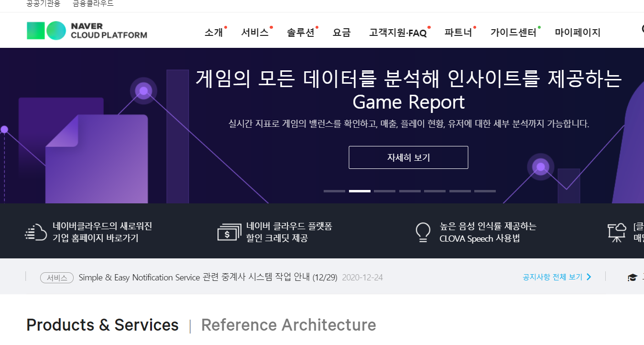Open the 공지사항 전체 보기 link
644x345 pixels.
click(x=552, y=277)
